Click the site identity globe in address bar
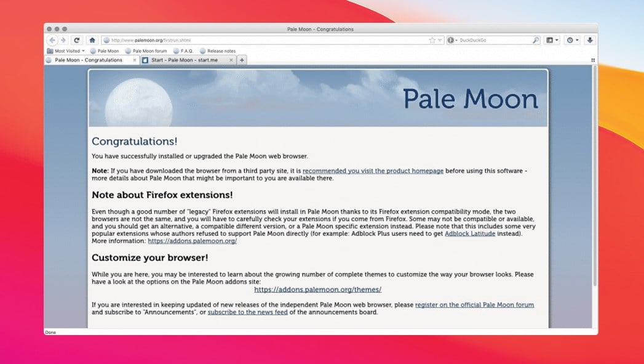The width and height of the screenshot is (644, 364). point(106,40)
